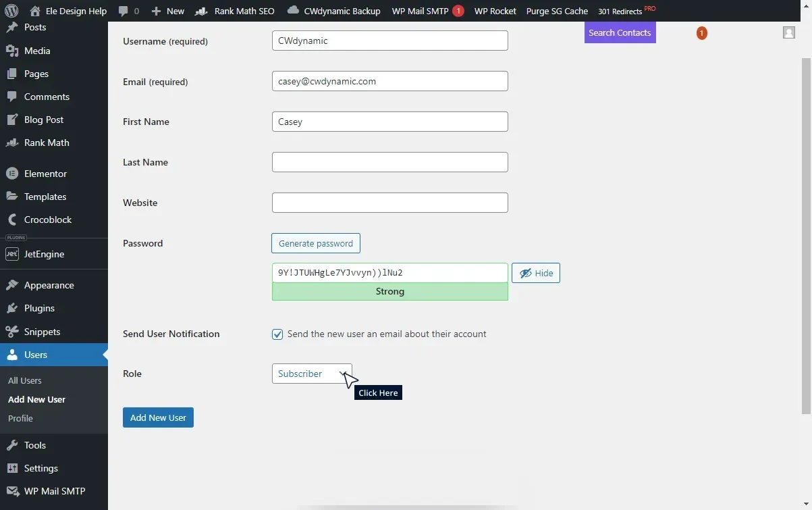This screenshot has width=812, height=510.
Task: Click the WP Mail SMTP notification badge
Action: pyautogui.click(x=458, y=11)
